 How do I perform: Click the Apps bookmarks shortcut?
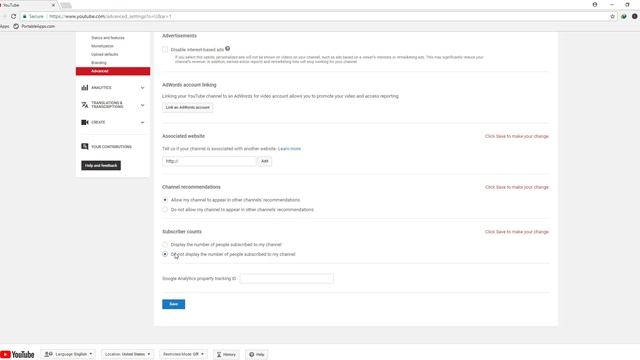(x=4, y=26)
